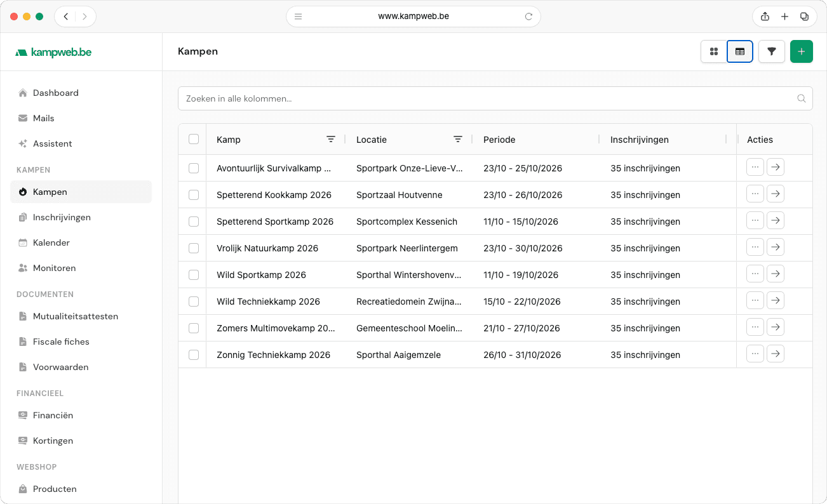Show browser tab overview
Viewport: 827px width, 504px height.
pyautogui.click(x=804, y=17)
